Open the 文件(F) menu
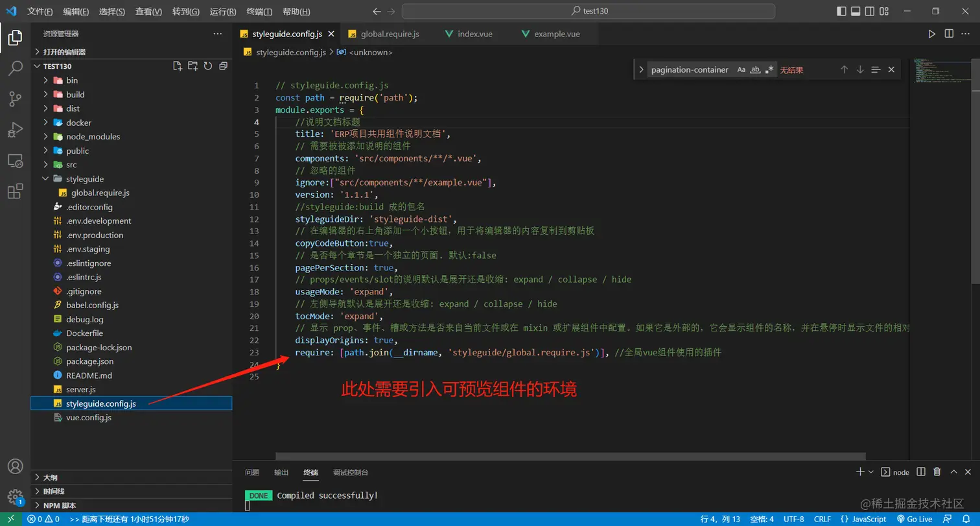The height and width of the screenshot is (526, 980). click(40, 12)
